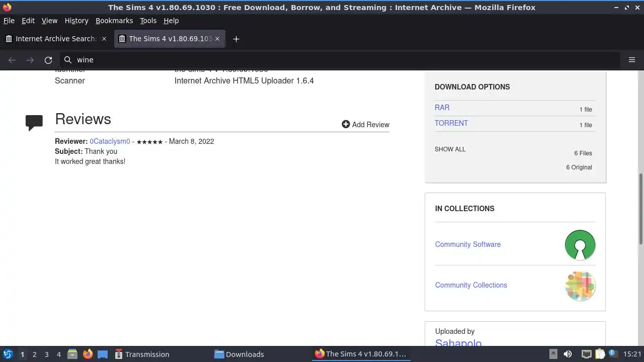Screen dimensions: 644x362
Task: Click the Add Review plus icon
Action: (x=346, y=124)
